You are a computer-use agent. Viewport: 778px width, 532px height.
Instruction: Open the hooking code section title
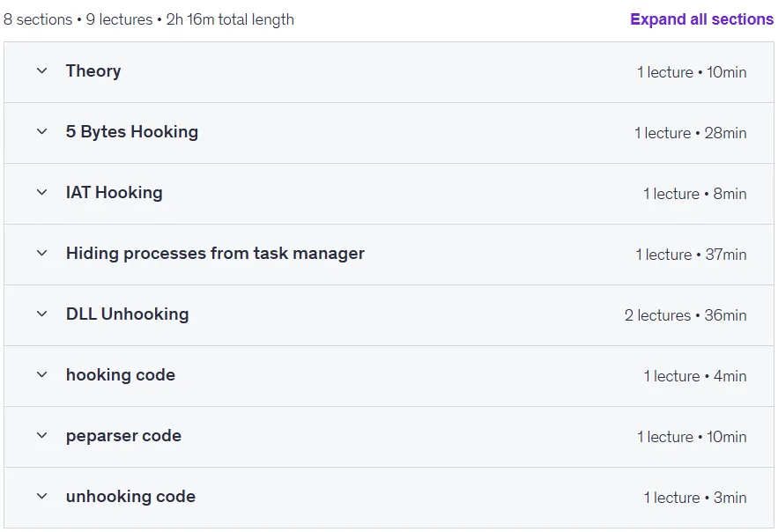pos(121,375)
